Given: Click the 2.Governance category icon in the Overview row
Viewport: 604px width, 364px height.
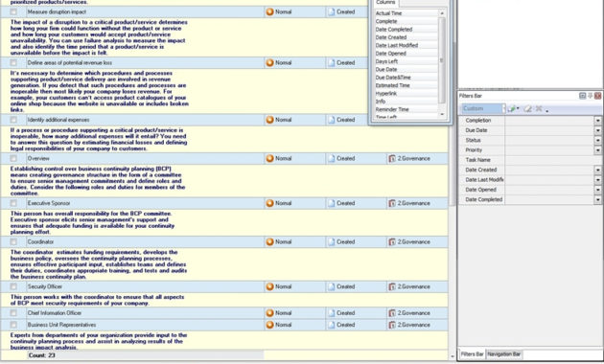Looking at the screenshot, I should (392, 158).
